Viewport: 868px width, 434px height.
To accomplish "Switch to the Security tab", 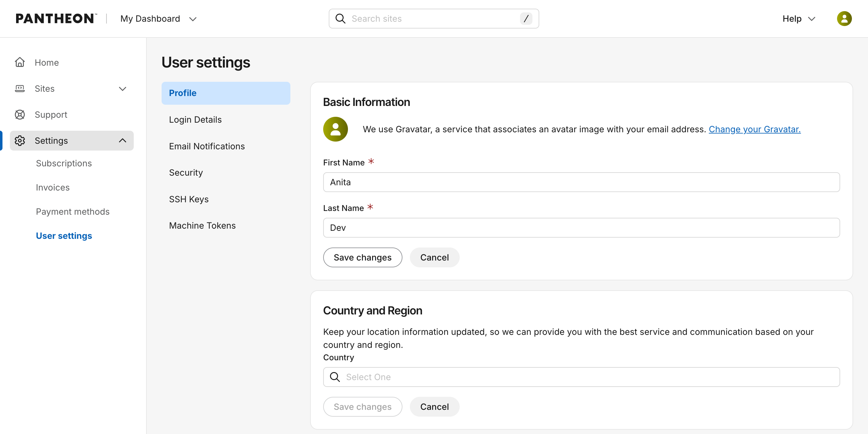I will coord(226,173).
